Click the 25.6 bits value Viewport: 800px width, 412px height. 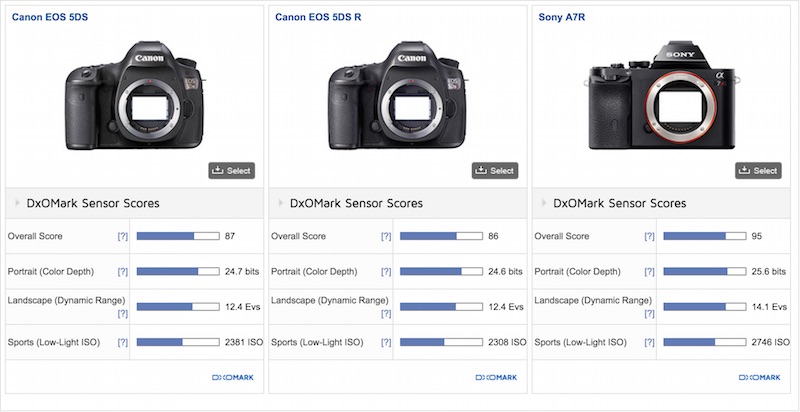(768, 271)
